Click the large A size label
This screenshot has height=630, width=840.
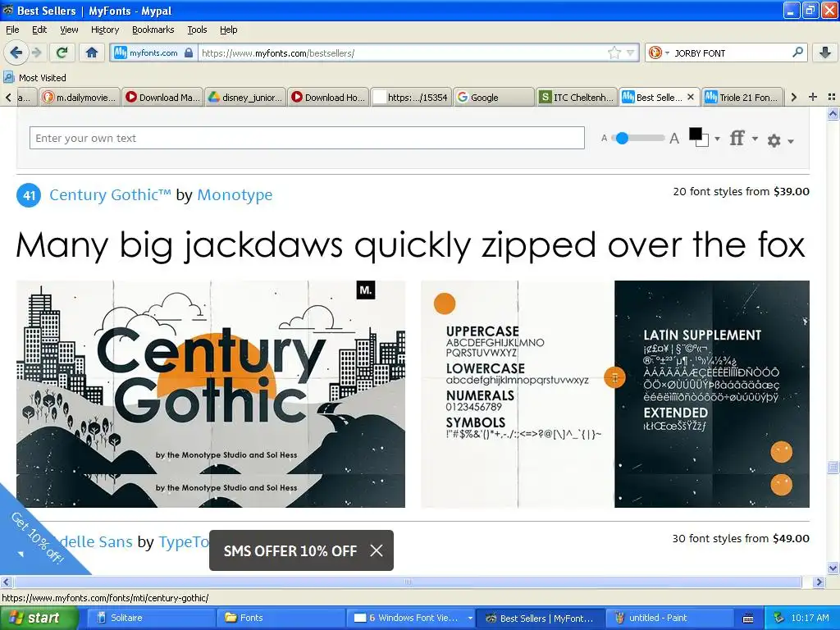point(674,139)
